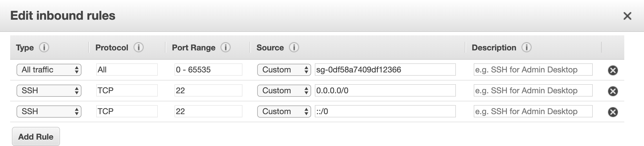The image size is (644, 146).
Task: Remove the SSH rule with ::/0 source
Action: coord(613,112)
